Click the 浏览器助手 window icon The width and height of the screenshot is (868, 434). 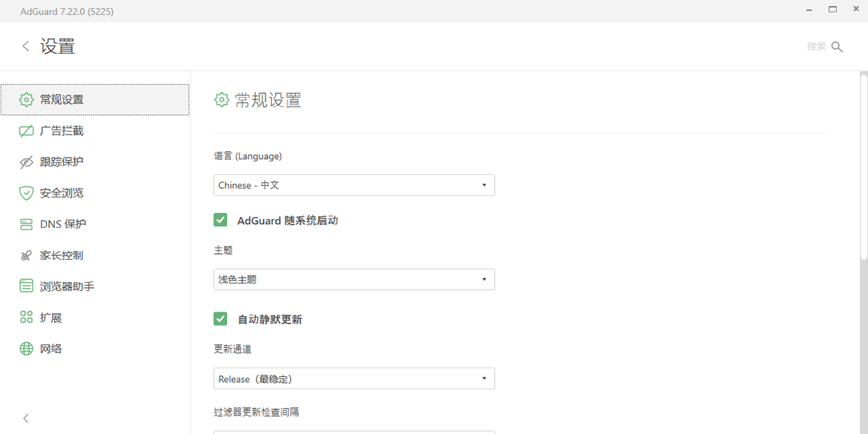tap(27, 286)
